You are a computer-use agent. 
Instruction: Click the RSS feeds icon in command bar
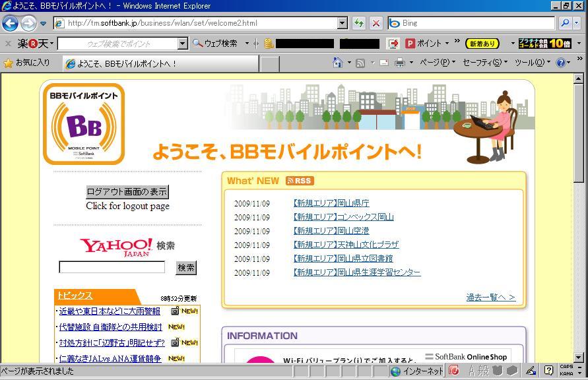[360, 63]
